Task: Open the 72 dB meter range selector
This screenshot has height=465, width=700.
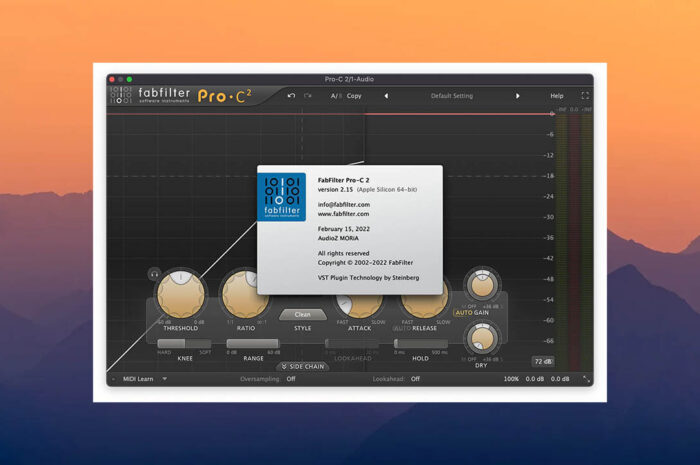Action: [543, 361]
